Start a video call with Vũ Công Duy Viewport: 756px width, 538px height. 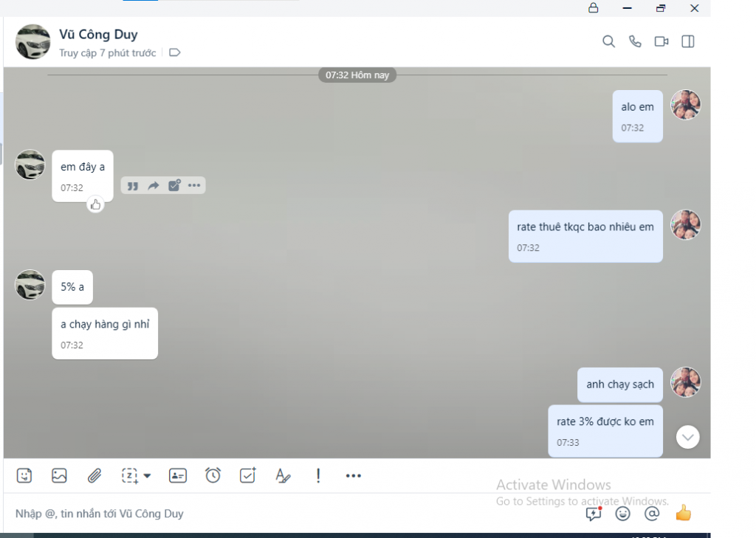coord(661,42)
